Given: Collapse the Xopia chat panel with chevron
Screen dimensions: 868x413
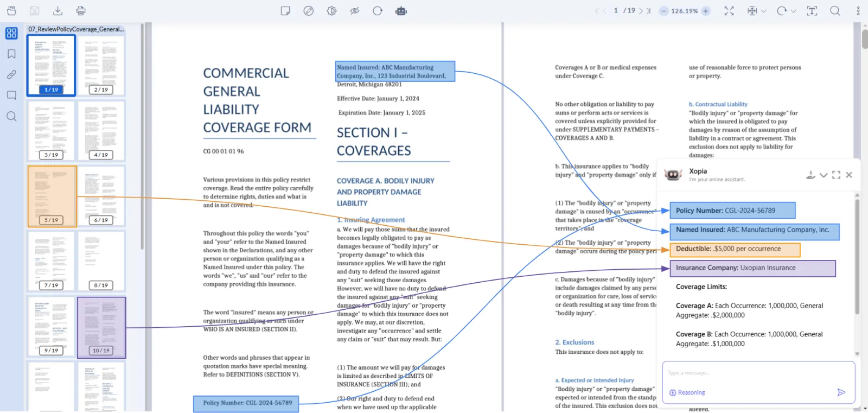Looking at the screenshot, I should [824, 175].
